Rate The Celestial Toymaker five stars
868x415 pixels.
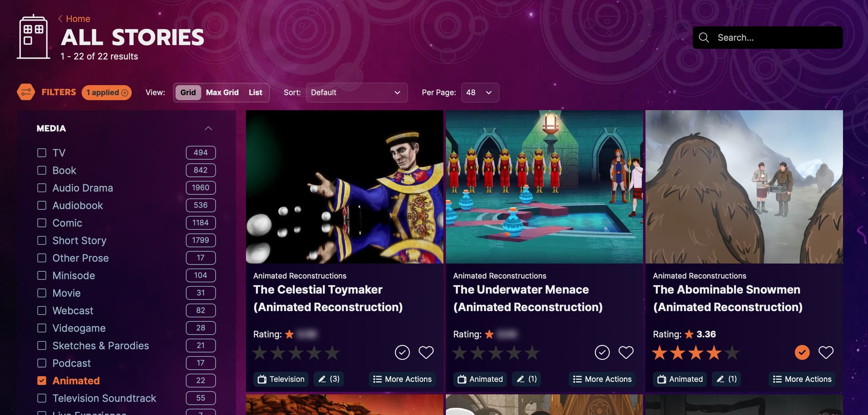pyautogui.click(x=332, y=353)
